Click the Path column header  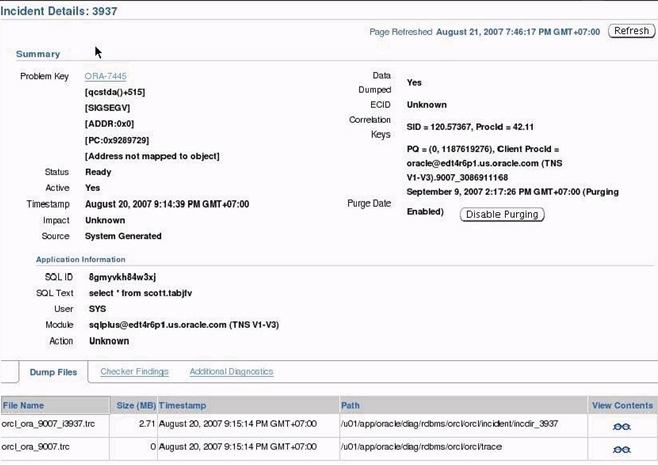(350, 406)
